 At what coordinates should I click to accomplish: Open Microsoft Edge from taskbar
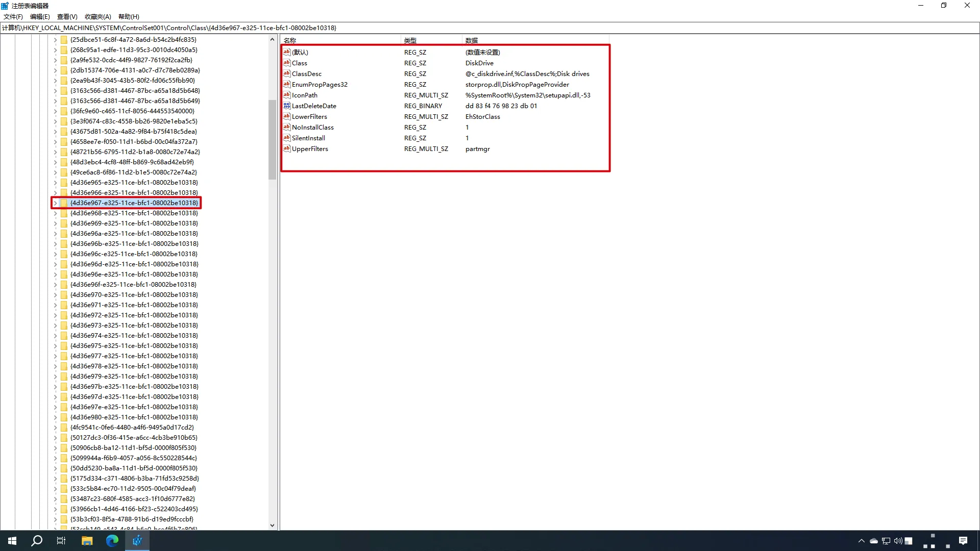[x=112, y=541]
